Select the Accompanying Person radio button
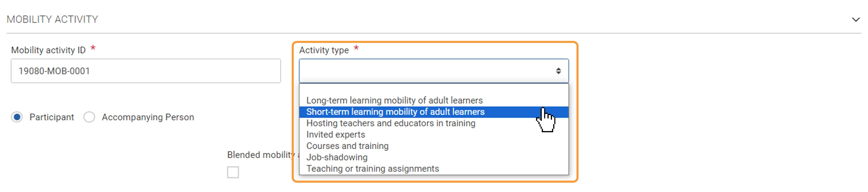Screen dimensions: 868x192 pos(89,117)
